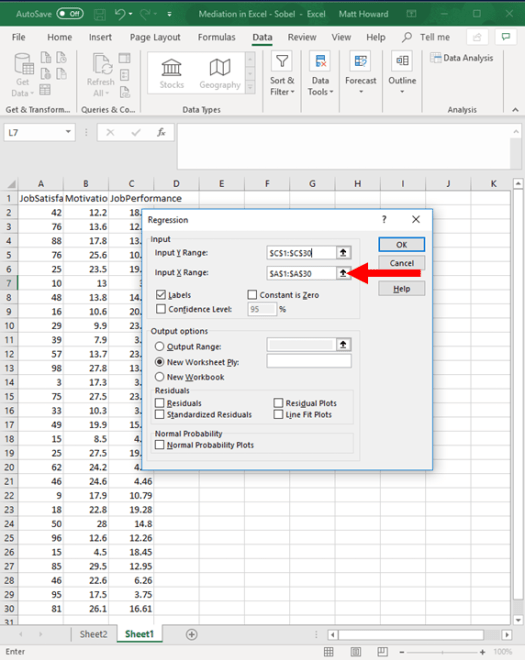Expand the Data Types gallery more arrow
The height and width of the screenshot is (660, 525).
point(250,88)
